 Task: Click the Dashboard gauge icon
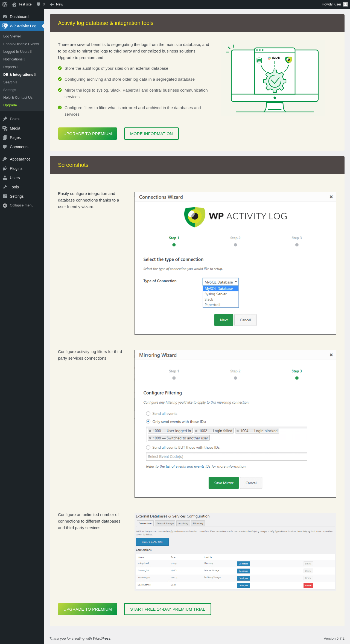pos(5,17)
